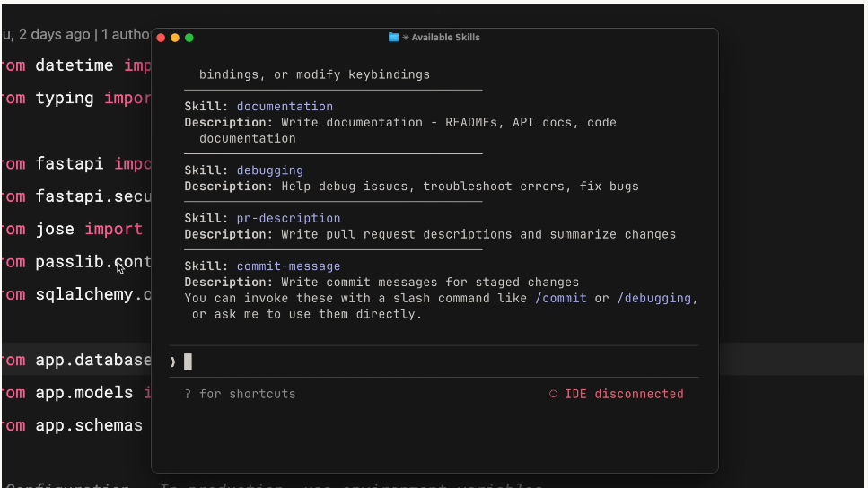Click 'Write pull request descriptions' description line
This screenshot has width=868, height=488.
pyautogui.click(x=430, y=234)
